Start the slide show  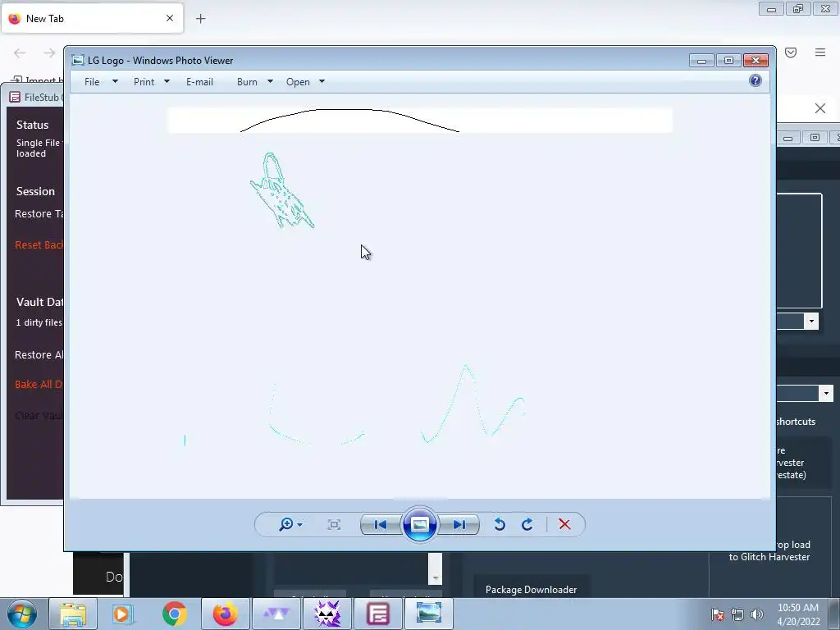(419, 524)
